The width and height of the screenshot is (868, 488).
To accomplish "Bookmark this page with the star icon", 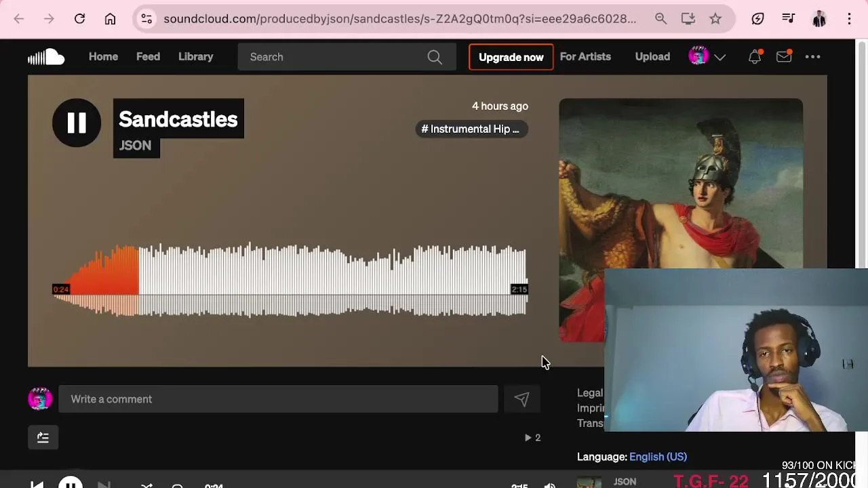I will tap(715, 19).
